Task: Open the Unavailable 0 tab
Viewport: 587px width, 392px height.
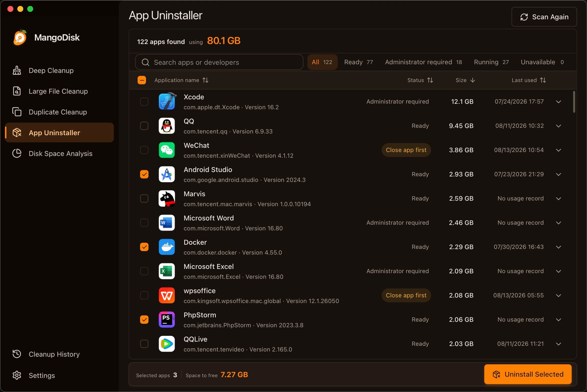Action: click(x=542, y=62)
